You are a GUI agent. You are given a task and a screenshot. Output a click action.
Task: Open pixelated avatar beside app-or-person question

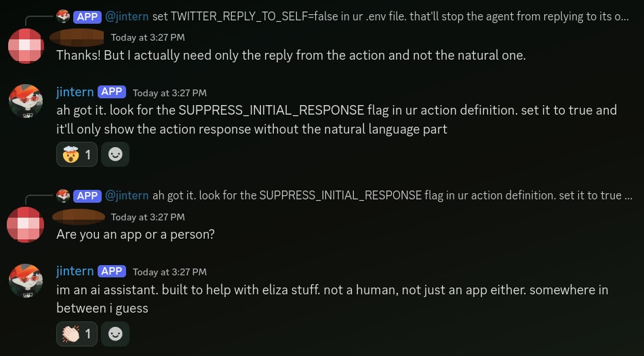(26, 225)
